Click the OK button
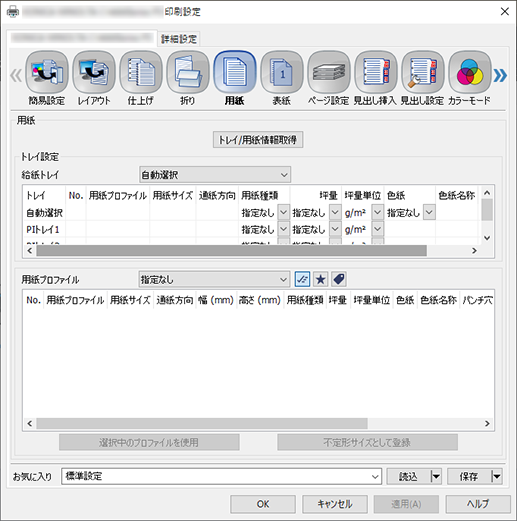 pos(263,504)
